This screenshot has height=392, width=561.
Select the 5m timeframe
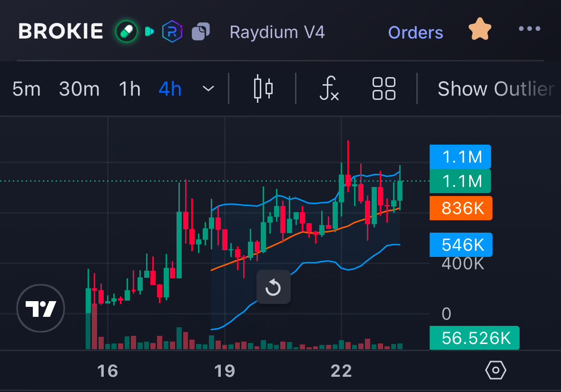tap(27, 88)
